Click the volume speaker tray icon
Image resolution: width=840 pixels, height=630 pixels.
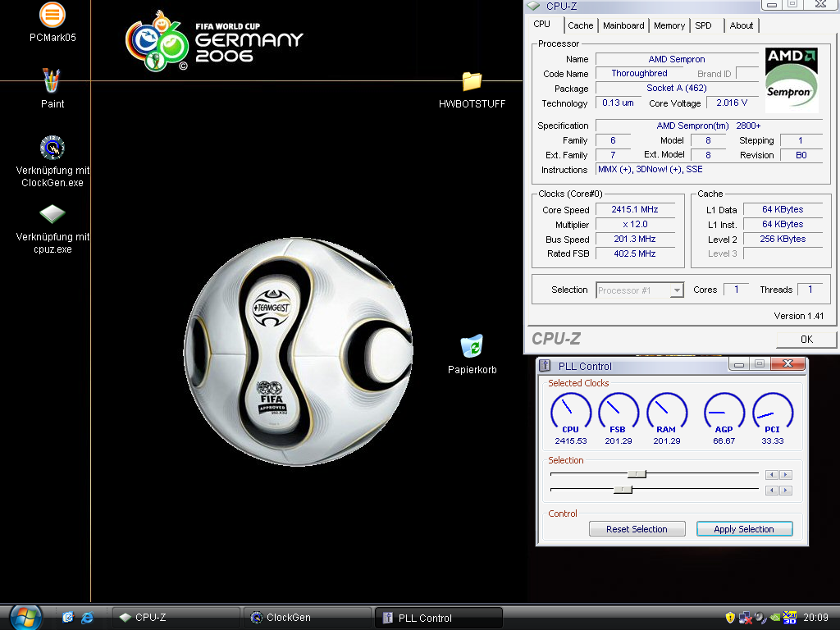760,618
